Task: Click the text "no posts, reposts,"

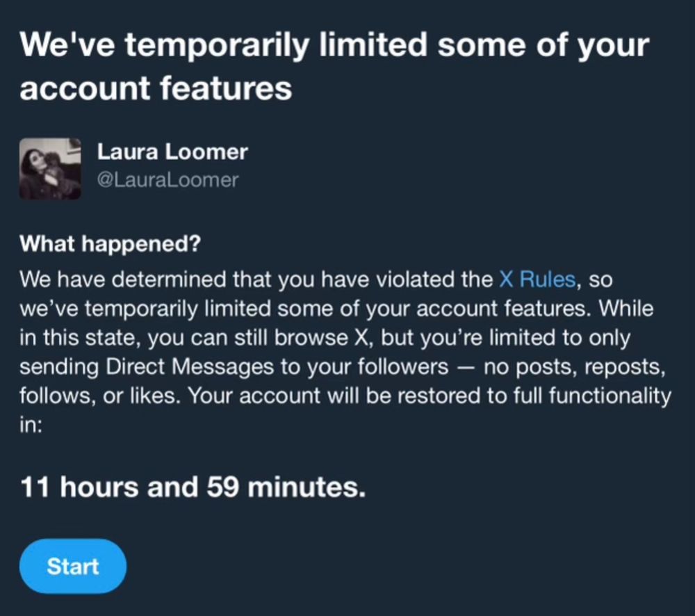Action: point(575,367)
